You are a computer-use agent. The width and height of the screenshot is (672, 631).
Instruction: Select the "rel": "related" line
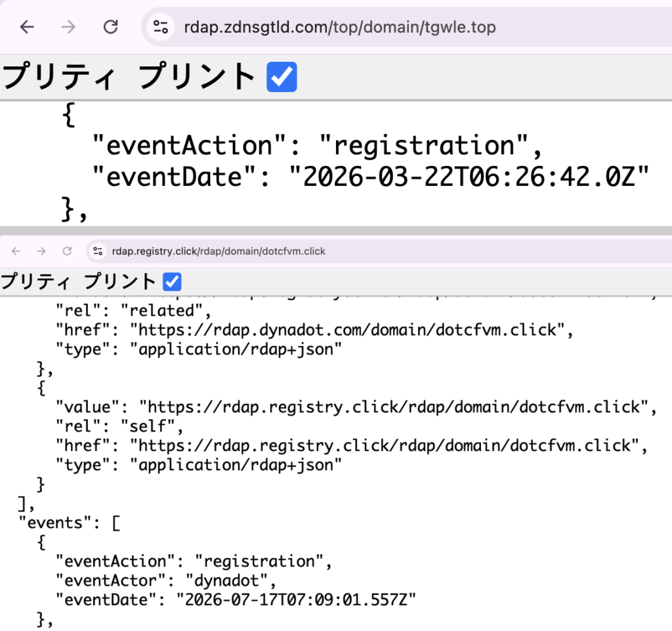tap(133, 311)
